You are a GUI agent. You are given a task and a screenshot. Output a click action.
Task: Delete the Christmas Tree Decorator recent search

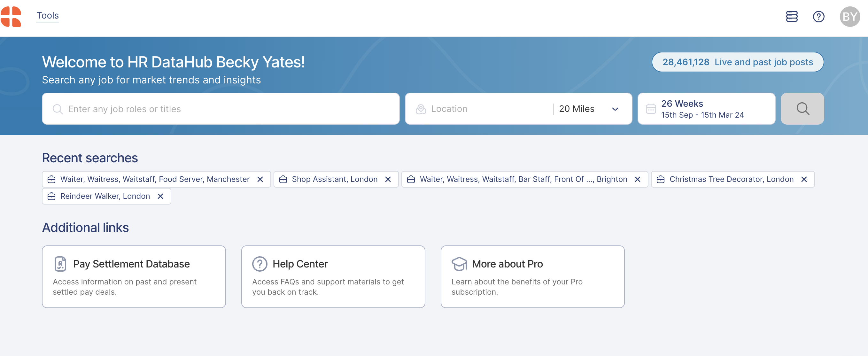point(804,179)
